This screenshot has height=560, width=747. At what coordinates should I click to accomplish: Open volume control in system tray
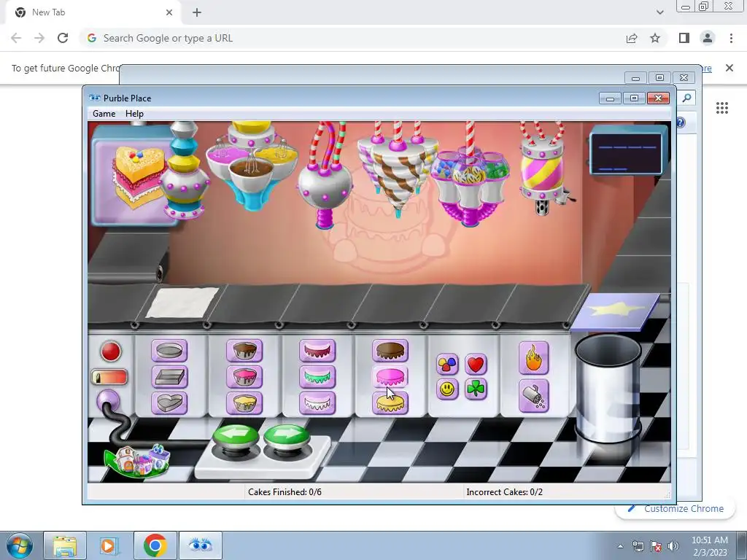673,546
